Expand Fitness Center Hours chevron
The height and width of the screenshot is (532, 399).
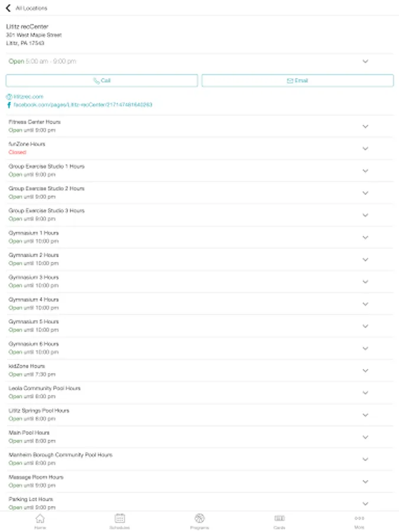click(365, 126)
